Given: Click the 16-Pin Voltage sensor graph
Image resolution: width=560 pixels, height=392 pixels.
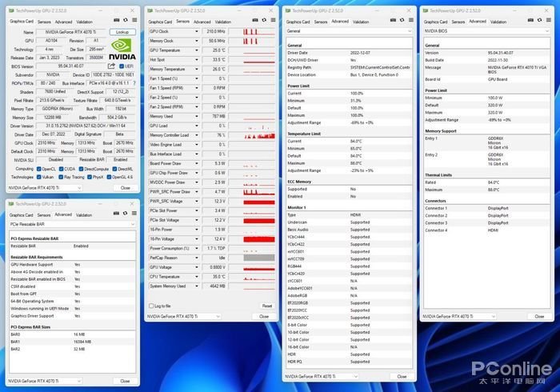Looking at the screenshot, I should coord(252,239).
